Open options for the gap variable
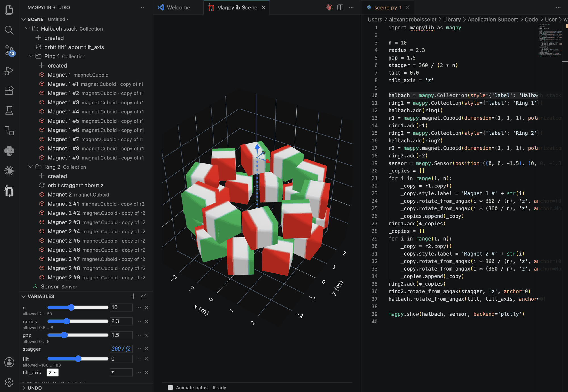Viewport: 568px width, 392px height. 139,335
